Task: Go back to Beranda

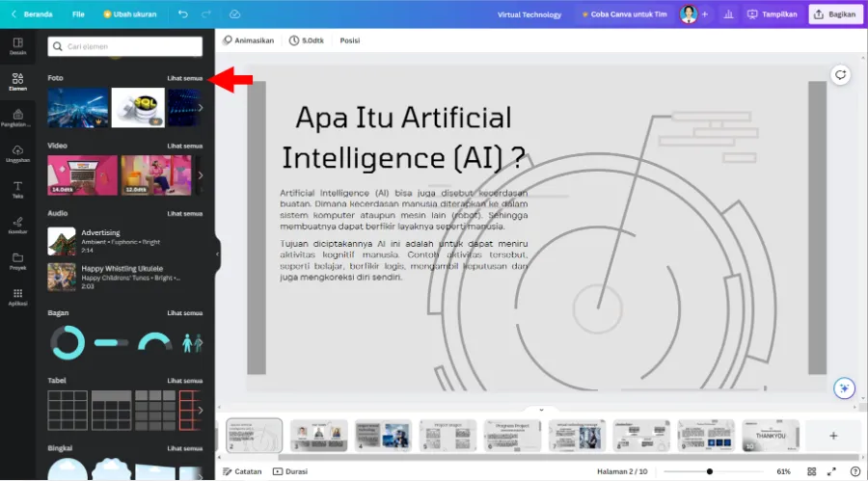Action: point(32,14)
